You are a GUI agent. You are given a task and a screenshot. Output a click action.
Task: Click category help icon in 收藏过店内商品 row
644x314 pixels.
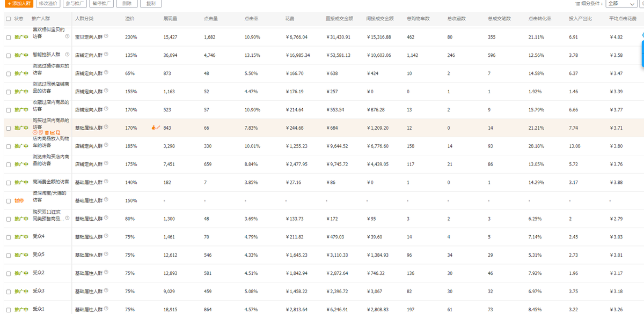(106, 109)
